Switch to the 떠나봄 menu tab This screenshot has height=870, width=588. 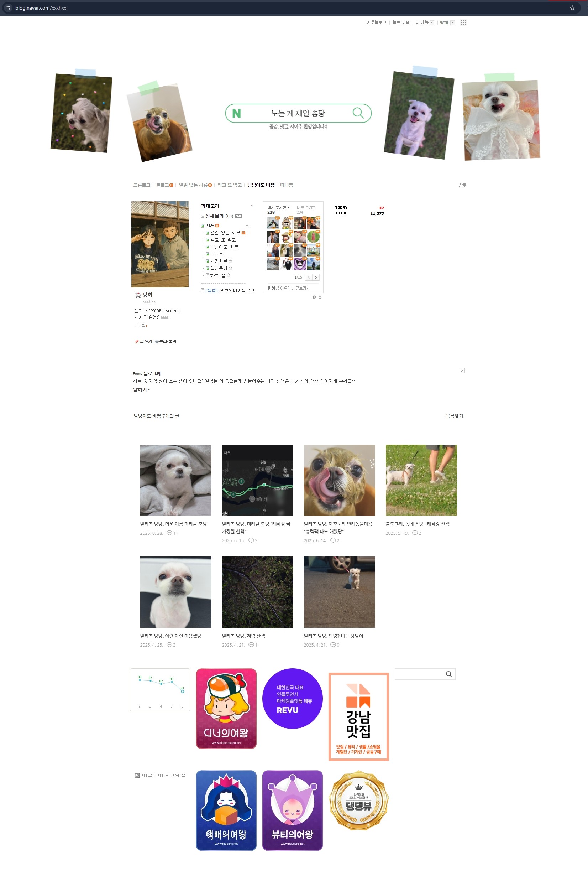(x=287, y=185)
